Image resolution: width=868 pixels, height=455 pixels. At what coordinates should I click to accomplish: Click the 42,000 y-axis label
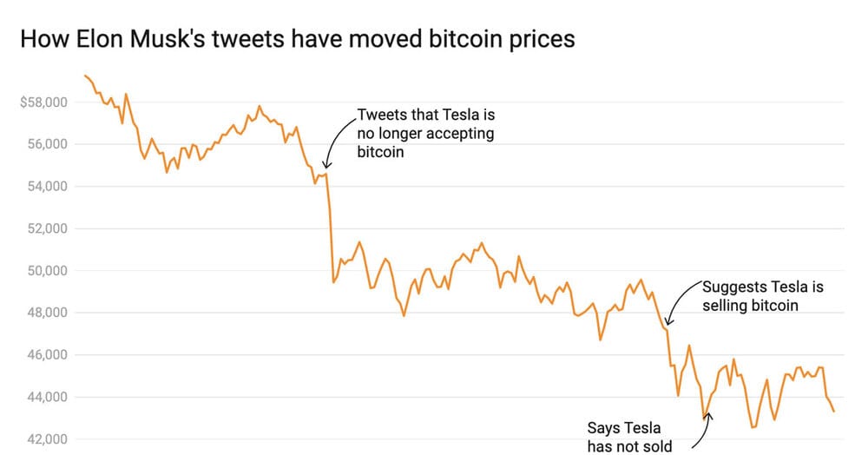(48, 439)
